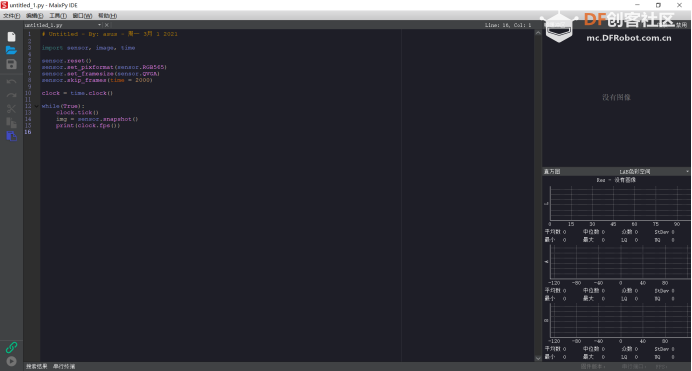This screenshot has height=371, width=692.
Task: Undo the last edit with the curved arrow
Action: click(11, 82)
